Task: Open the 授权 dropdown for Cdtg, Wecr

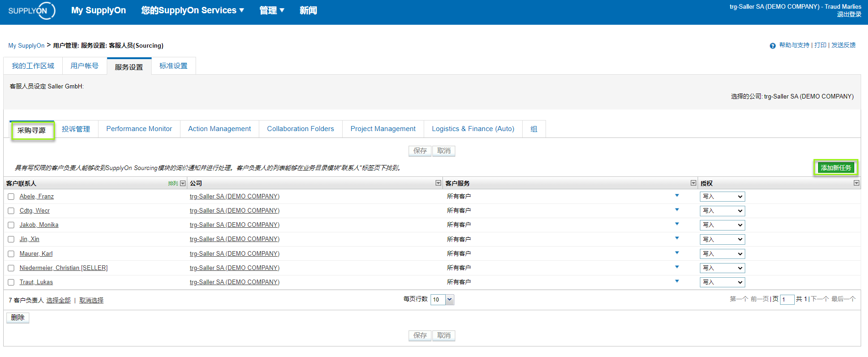Action: click(722, 211)
